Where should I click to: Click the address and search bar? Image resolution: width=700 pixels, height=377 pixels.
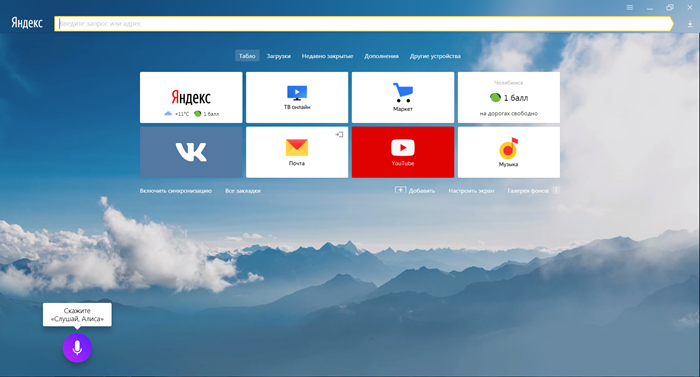[x=363, y=24]
